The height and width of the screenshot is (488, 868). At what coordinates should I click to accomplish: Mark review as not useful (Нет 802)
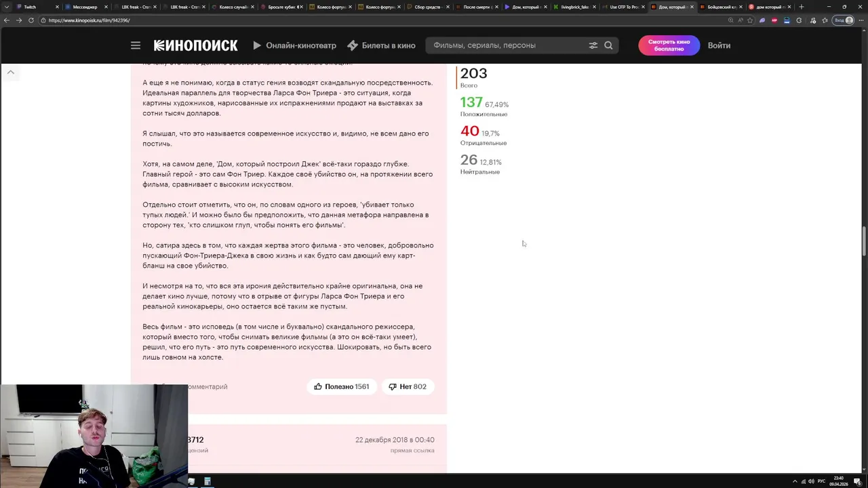click(408, 386)
